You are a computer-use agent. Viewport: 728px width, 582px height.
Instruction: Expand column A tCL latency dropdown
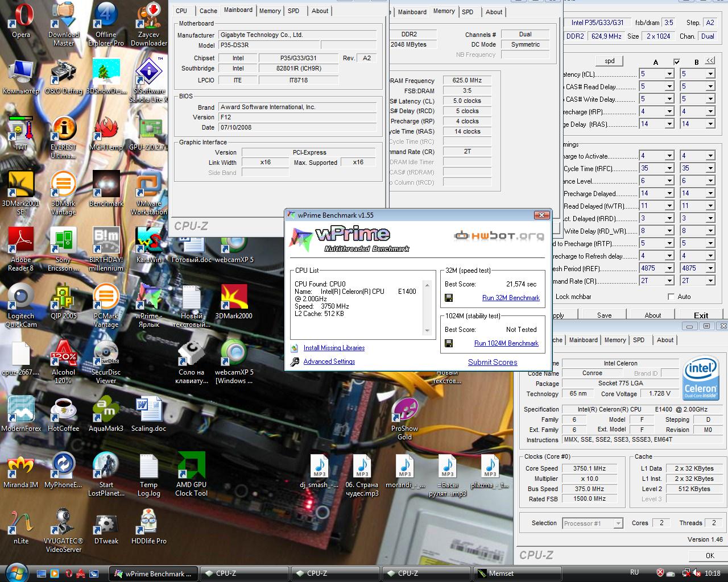pos(669,74)
